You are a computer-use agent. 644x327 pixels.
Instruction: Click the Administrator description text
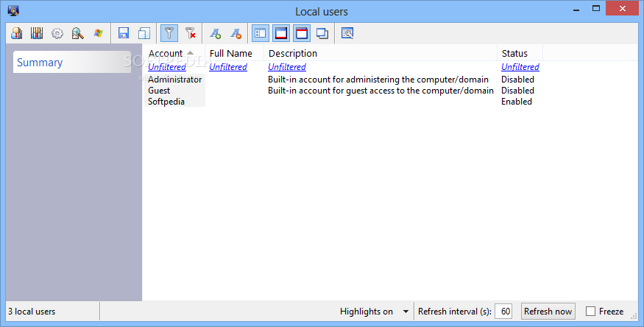click(378, 80)
